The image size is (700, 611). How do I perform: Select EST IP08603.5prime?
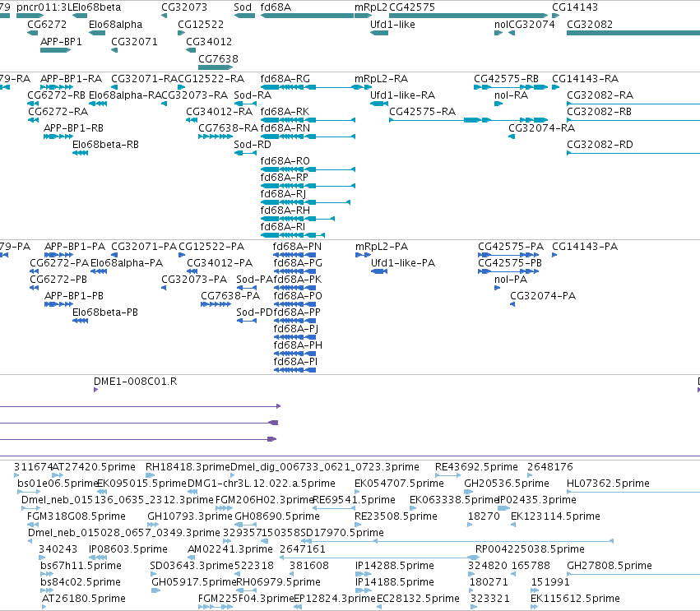[x=128, y=549]
